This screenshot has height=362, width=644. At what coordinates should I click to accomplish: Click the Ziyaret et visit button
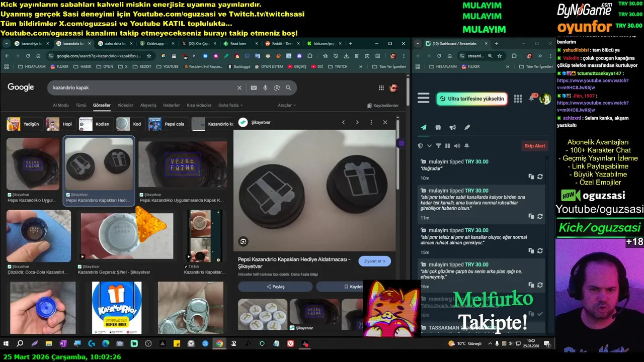(x=375, y=261)
